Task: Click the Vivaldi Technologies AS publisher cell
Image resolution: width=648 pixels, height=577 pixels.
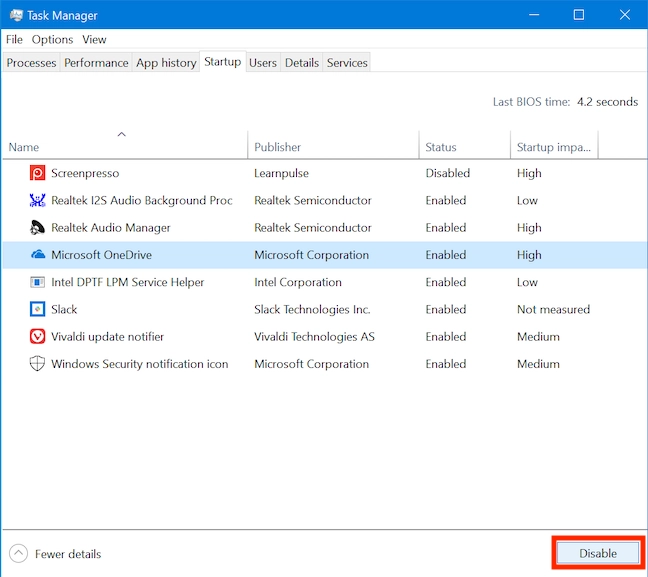Action: pos(314,336)
